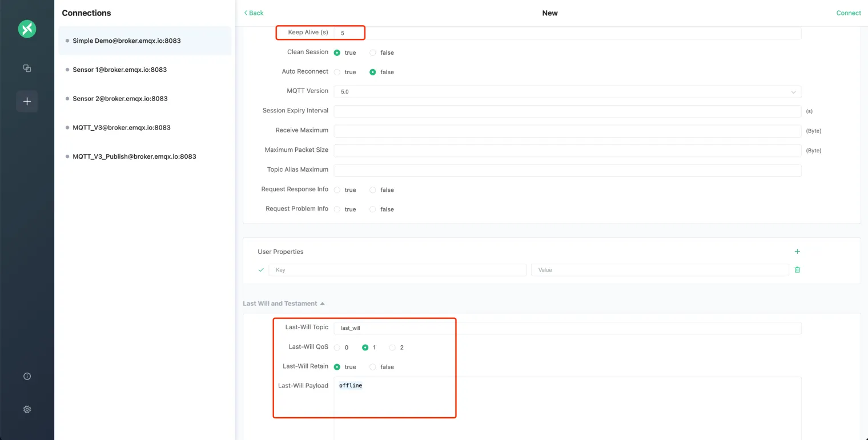Select MQTT_V3@broker.emqx.io:8083 connection

point(145,127)
